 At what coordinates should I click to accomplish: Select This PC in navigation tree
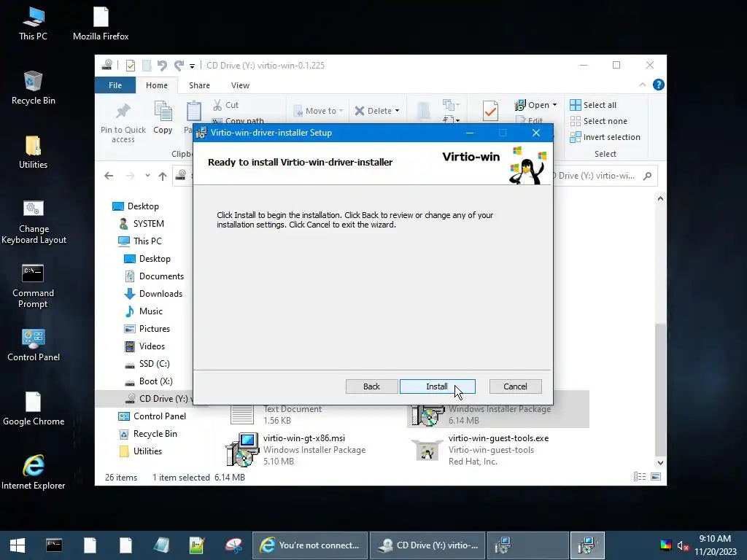pos(140,241)
